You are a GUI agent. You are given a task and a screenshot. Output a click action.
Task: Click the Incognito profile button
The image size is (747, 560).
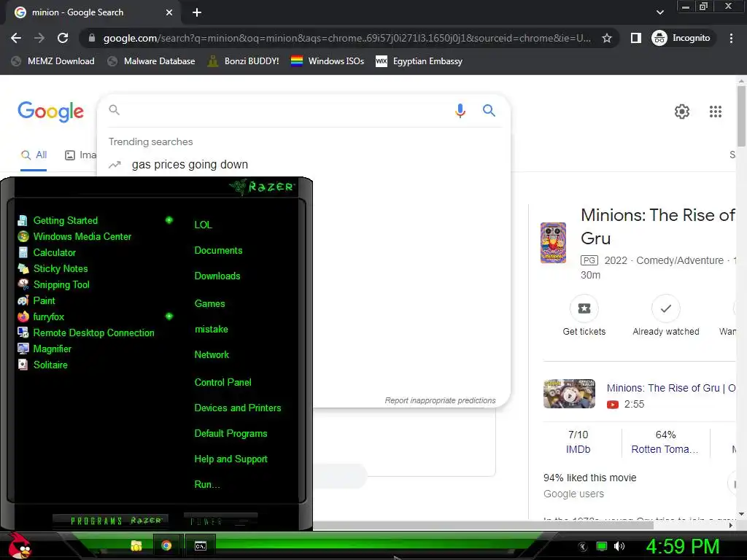pyautogui.click(x=682, y=38)
